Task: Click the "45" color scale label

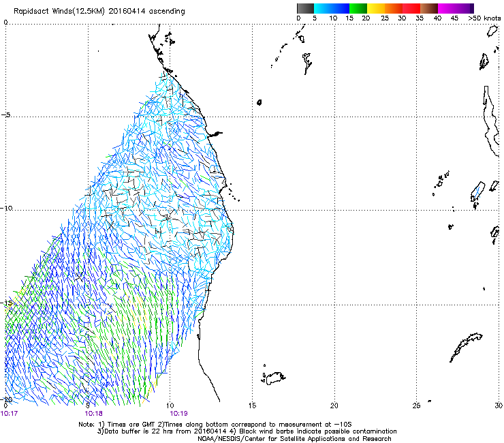Action: point(454,18)
